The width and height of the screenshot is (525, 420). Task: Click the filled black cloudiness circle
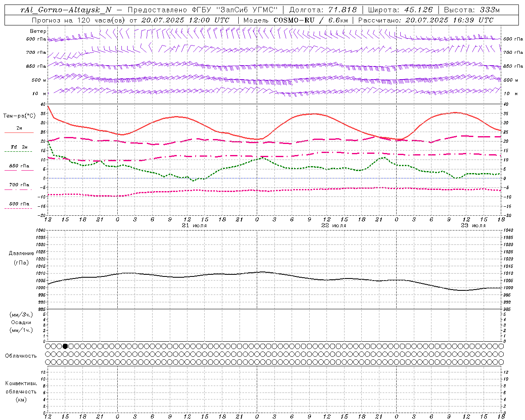click(x=65, y=346)
